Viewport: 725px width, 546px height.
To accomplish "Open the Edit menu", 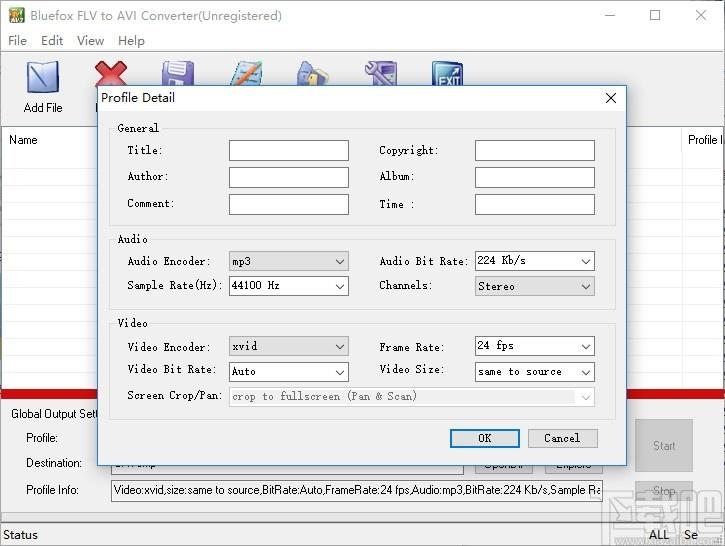I will coord(52,41).
